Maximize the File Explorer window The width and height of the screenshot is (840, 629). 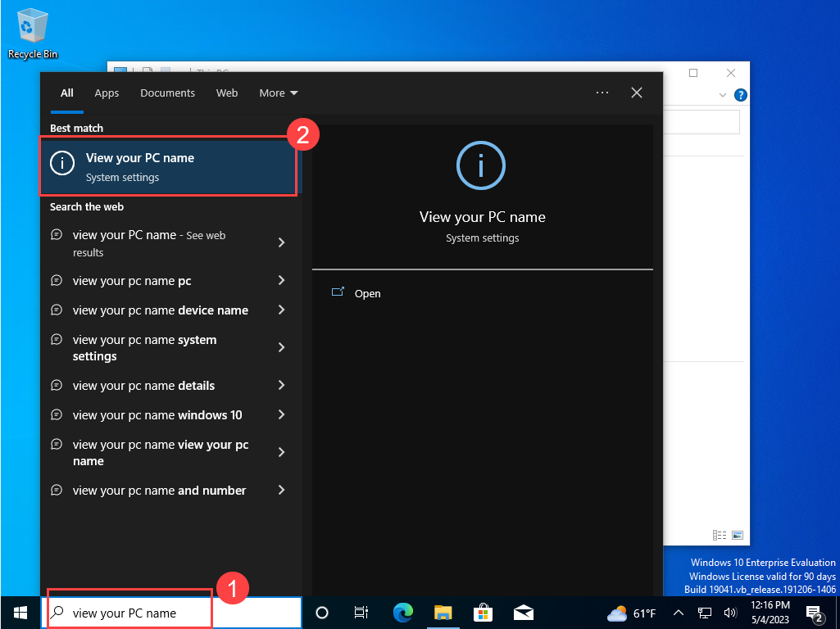pyautogui.click(x=693, y=73)
